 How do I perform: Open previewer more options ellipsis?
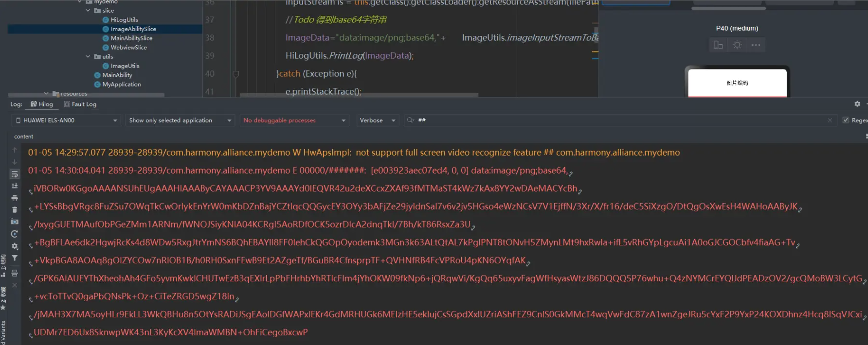coord(756,45)
